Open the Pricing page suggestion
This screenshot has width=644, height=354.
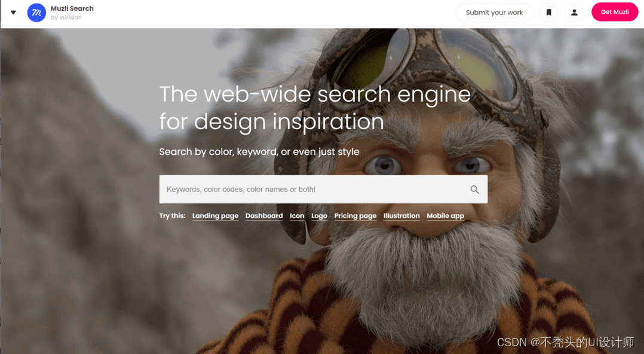click(x=355, y=216)
